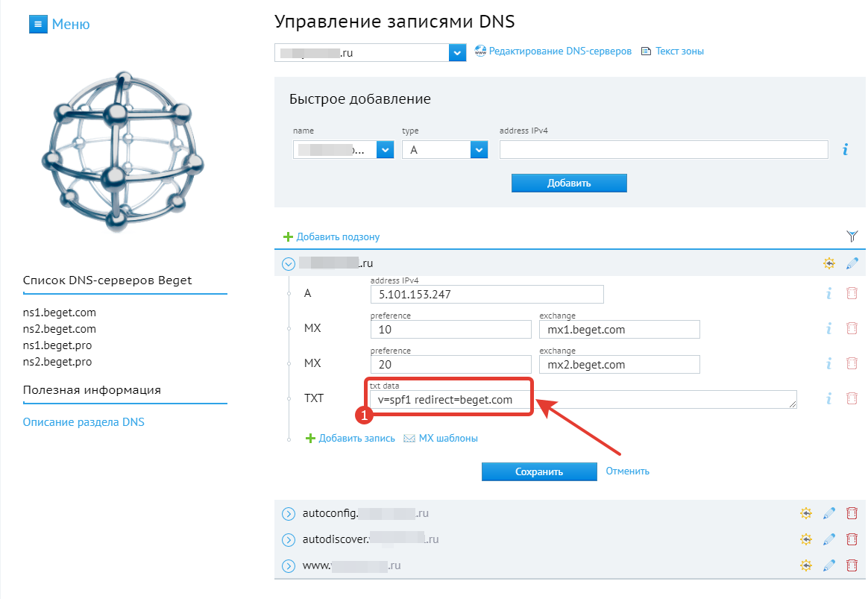Click ns2.beget.pro in the DNS server list
This screenshot has height=599, width=868.
(57, 362)
